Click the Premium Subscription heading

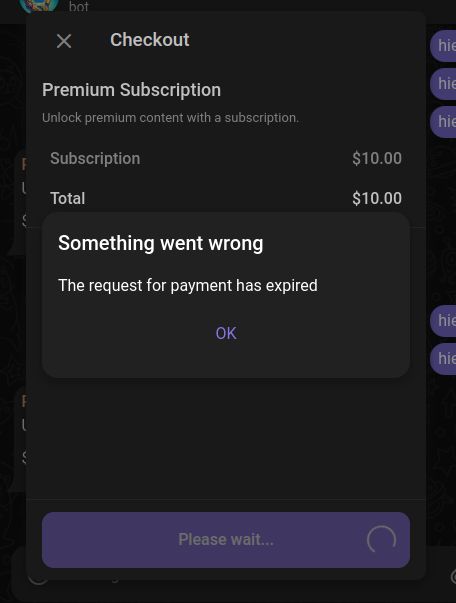point(131,90)
